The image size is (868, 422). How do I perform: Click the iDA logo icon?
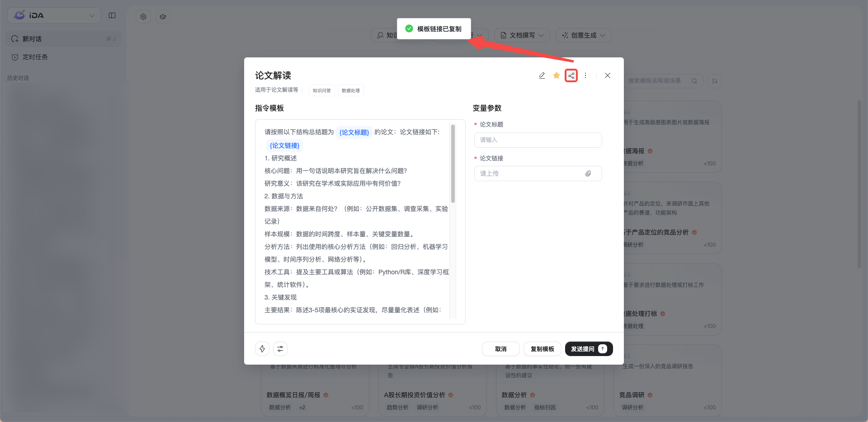point(19,15)
